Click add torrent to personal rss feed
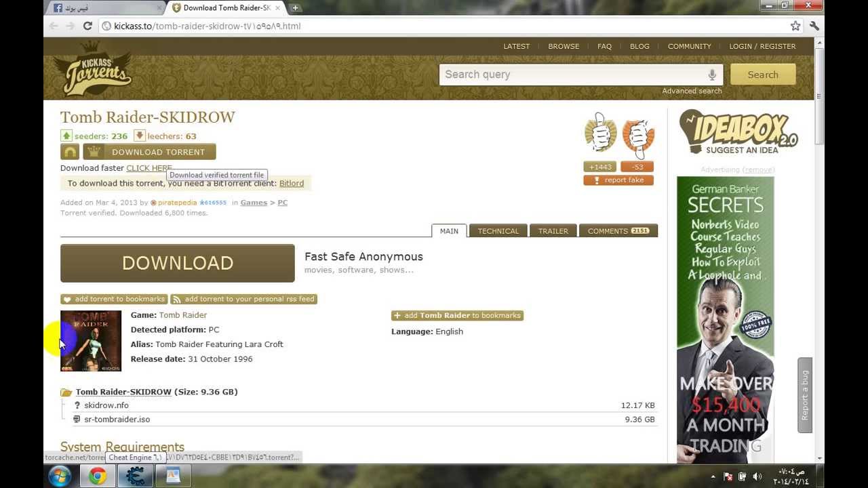Viewport: 868px width, 488px height. coord(243,299)
